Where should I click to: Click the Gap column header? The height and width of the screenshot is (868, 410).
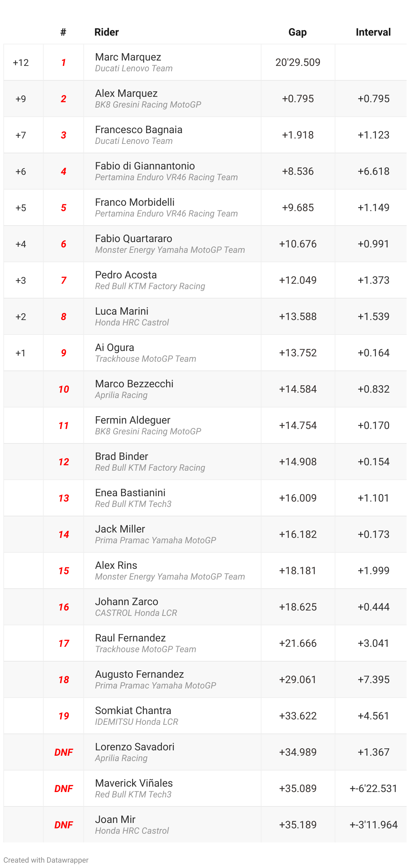[x=297, y=32]
